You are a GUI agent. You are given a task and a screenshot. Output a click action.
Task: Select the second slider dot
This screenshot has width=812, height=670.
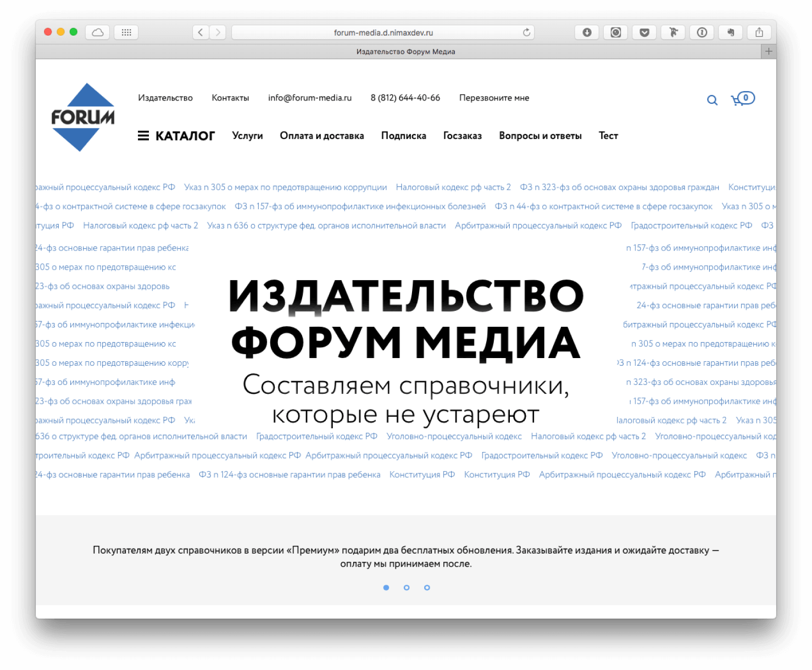(407, 588)
